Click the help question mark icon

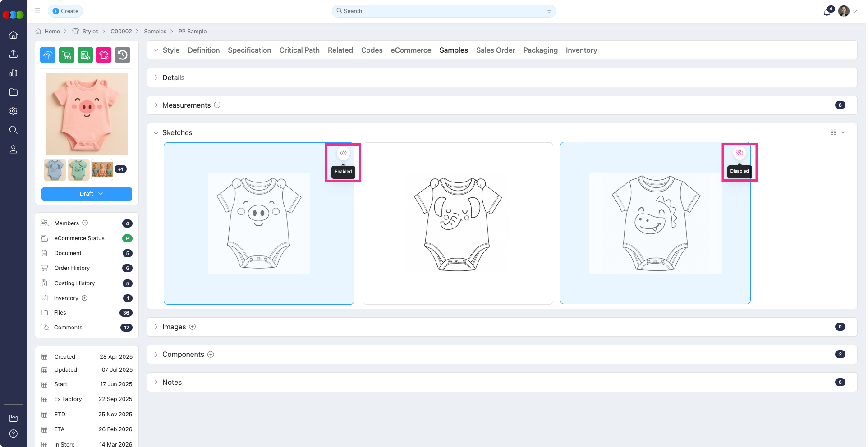(14, 433)
